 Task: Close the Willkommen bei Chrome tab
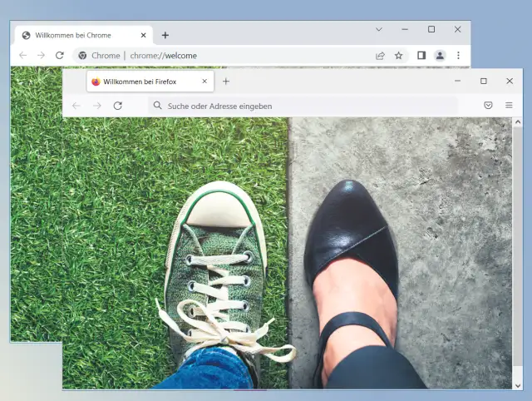(143, 35)
